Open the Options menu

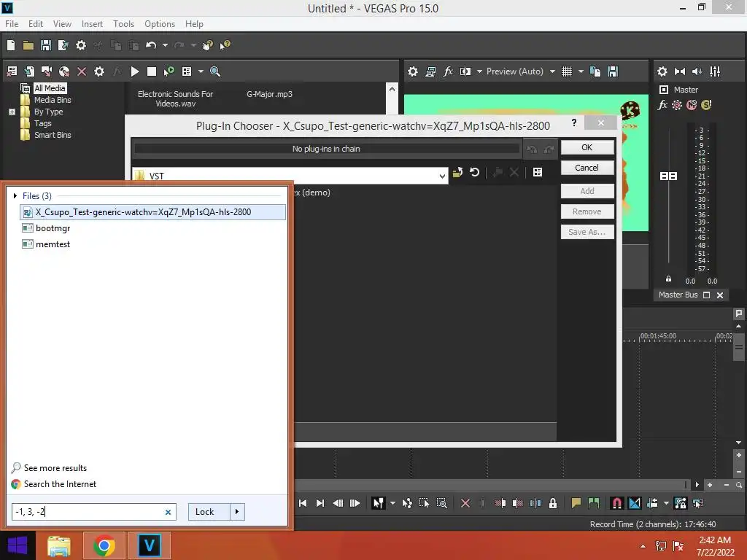coord(160,24)
